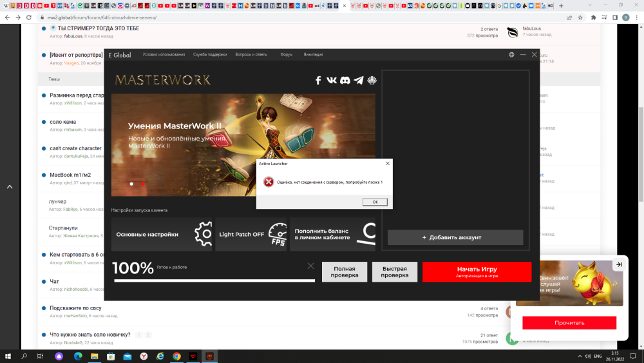Click the Добавить аккаунт button
The image size is (644, 363).
(455, 237)
